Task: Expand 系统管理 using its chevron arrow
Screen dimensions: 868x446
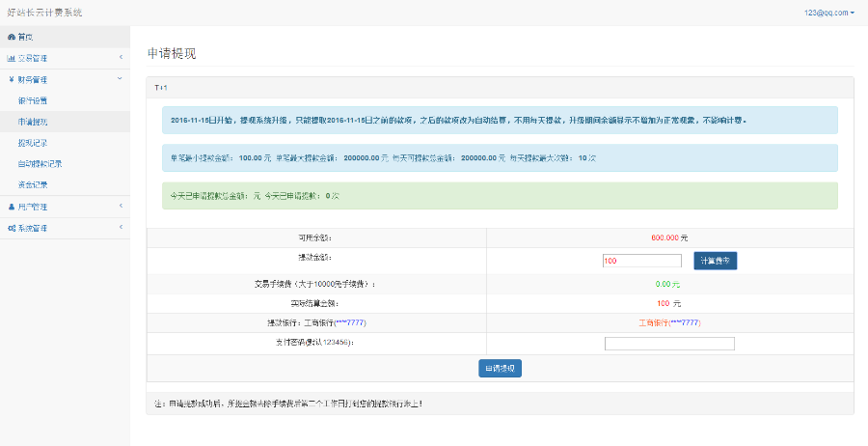Action: click(x=121, y=228)
